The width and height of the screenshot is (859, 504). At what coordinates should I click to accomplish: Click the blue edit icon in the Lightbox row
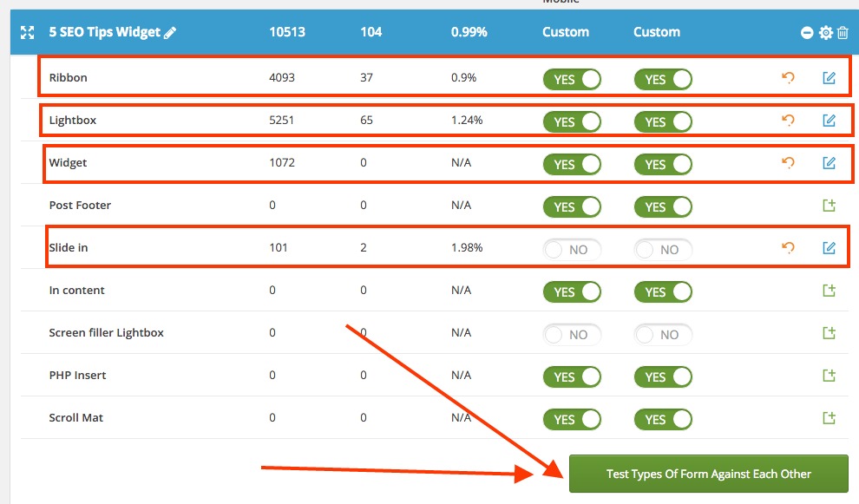pyautogui.click(x=829, y=121)
